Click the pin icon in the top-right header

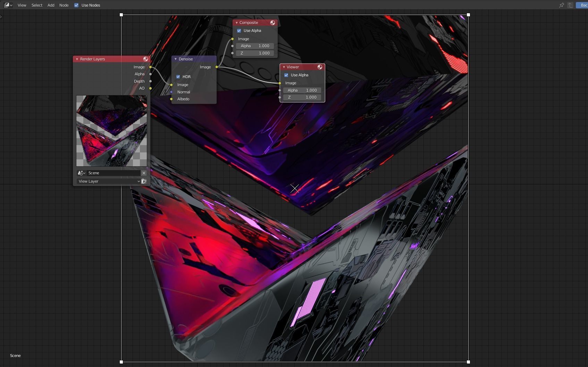[561, 5]
